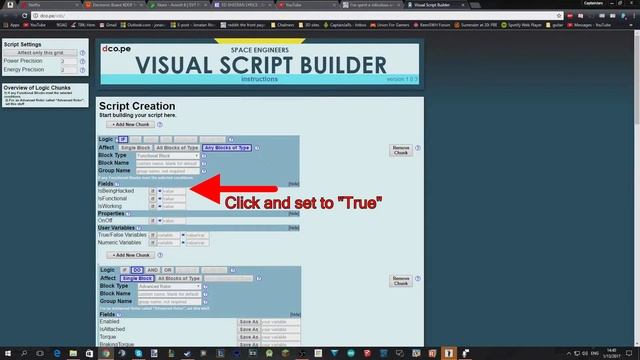This screenshot has width=640, height=360.
Task: Open help icon beside first Remove Chunk button
Action: 418,148
